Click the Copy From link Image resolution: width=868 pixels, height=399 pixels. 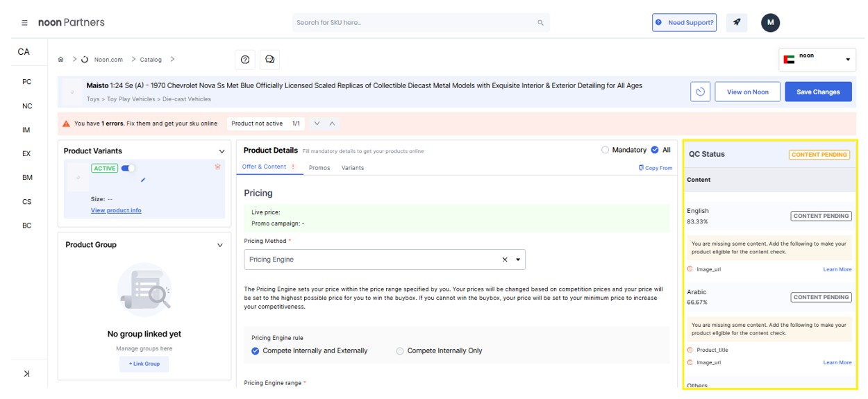pyautogui.click(x=656, y=168)
